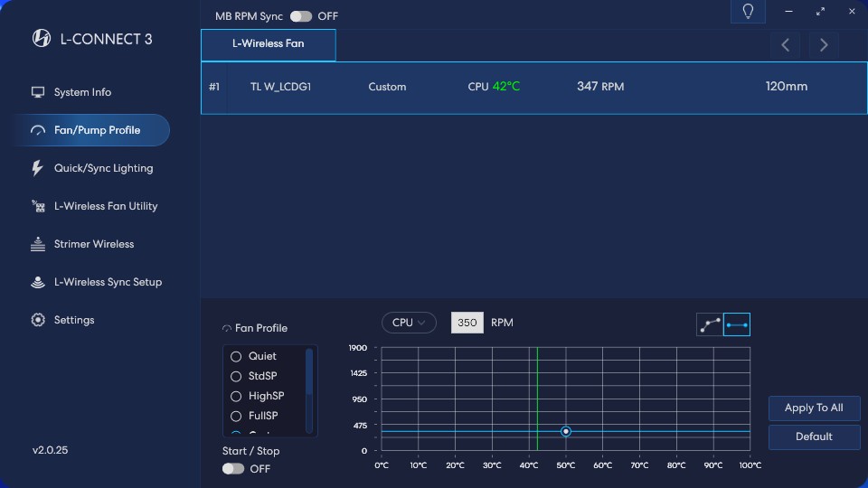868x488 pixels.
Task: Click the L-Wireless Fan Utility icon
Action: pyautogui.click(x=38, y=206)
